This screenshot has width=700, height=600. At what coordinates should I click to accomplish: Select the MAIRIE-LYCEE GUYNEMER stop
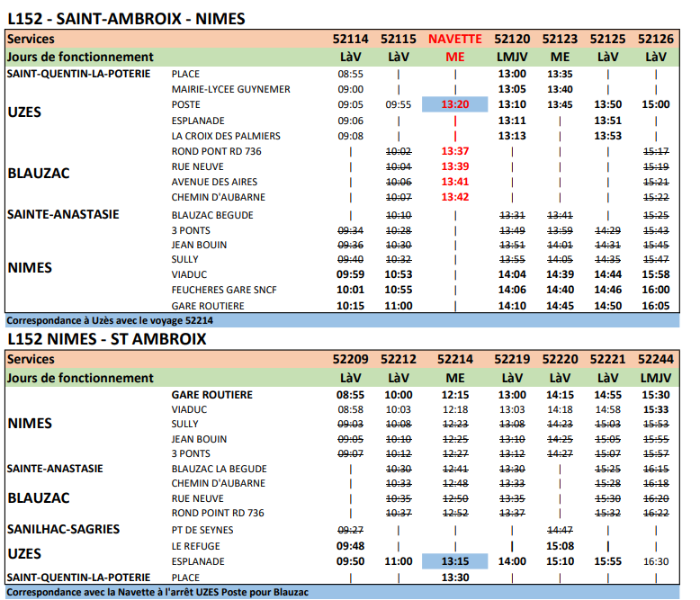click(x=231, y=89)
